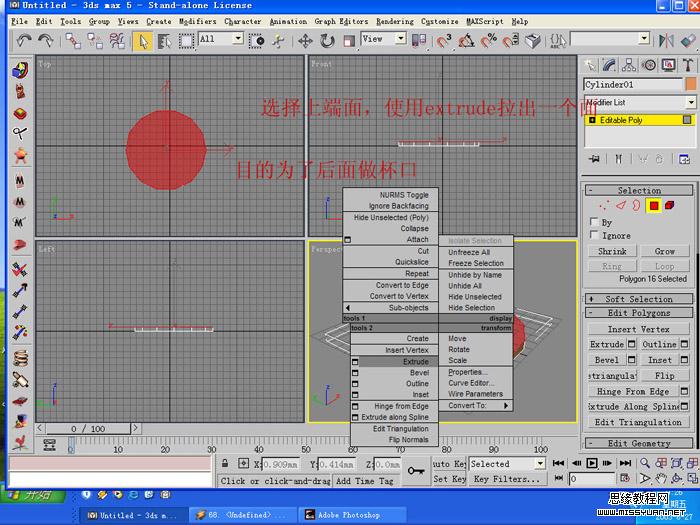Open the Modify command panel tab

pos(609,66)
